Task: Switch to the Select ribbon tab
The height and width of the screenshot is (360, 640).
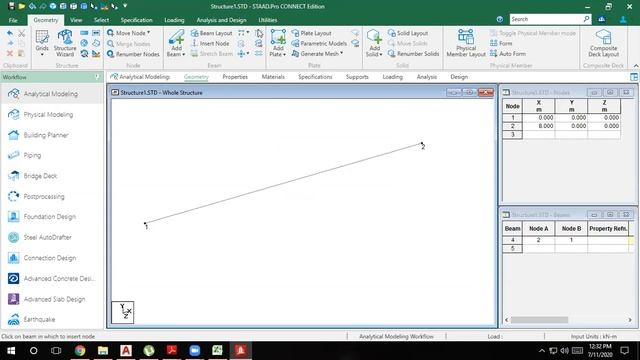Action: (101, 20)
